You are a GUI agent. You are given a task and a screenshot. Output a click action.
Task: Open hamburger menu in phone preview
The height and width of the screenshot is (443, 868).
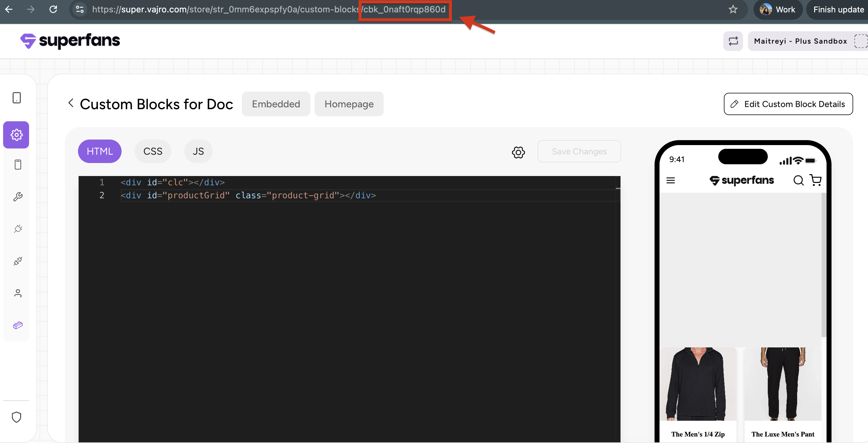(x=671, y=181)
